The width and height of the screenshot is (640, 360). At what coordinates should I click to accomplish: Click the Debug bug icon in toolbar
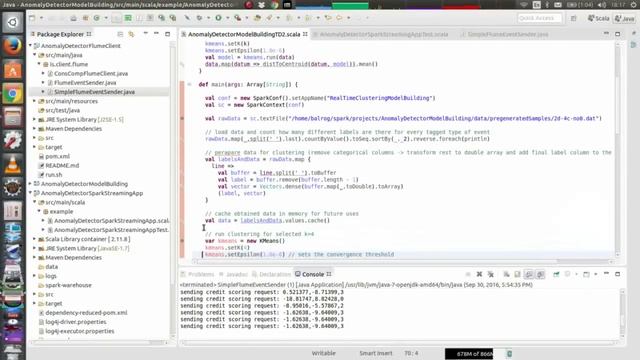point(199,18)
